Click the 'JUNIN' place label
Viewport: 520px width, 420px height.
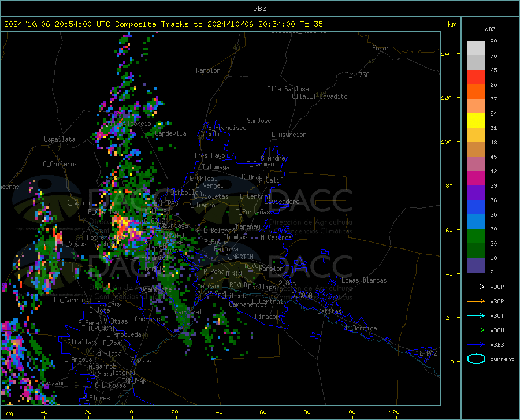coord(233,273)
